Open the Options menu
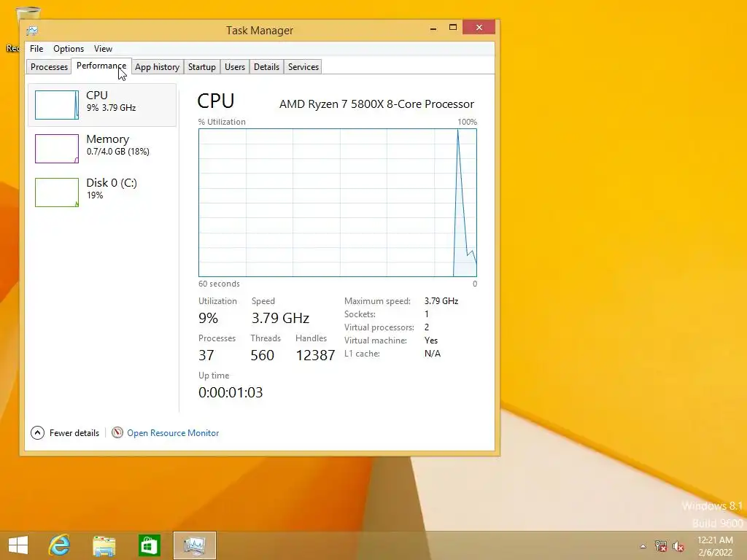 coord(68,49)
